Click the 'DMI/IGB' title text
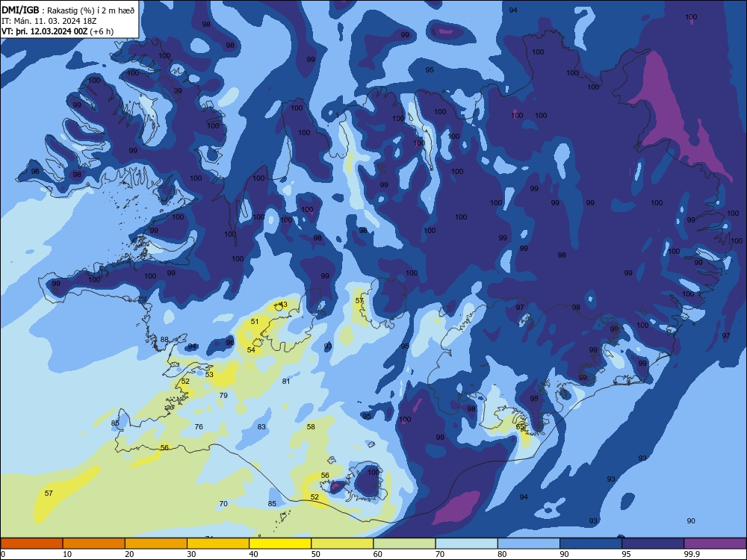 pyautogui.click(x=20, y=10)
